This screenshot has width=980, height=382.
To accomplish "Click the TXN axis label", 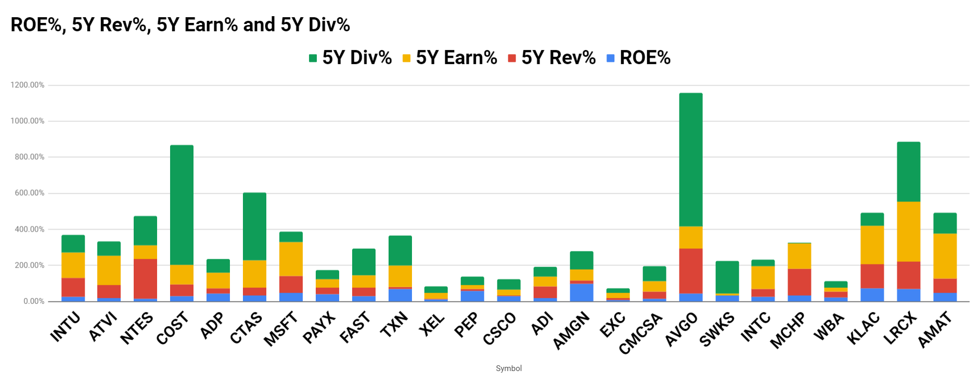I will click(x=394, y=325).
